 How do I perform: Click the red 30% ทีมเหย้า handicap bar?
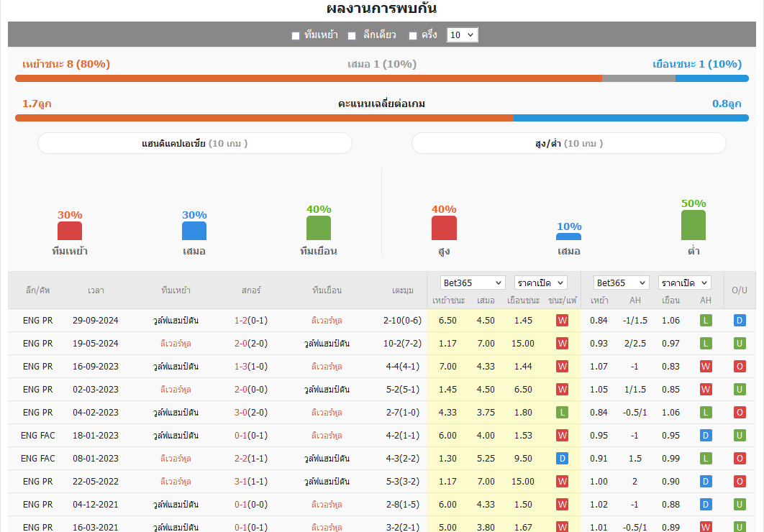(x=70, y=231)
